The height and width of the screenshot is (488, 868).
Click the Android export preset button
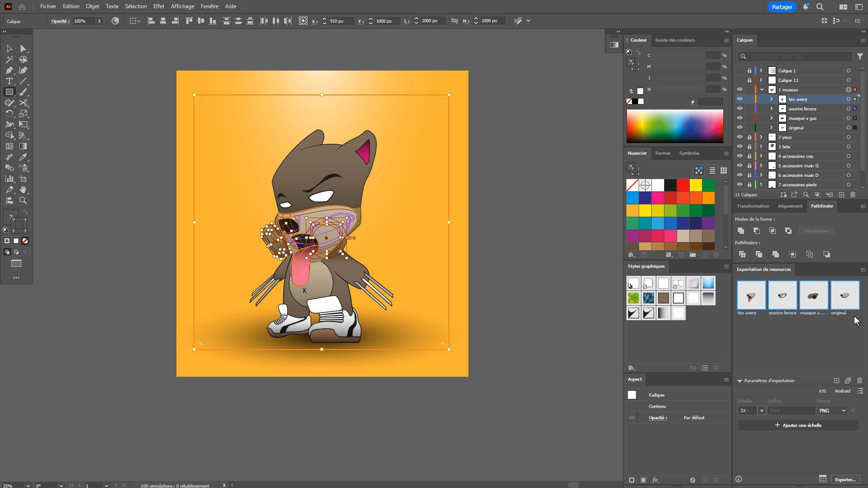pos(842,391)
